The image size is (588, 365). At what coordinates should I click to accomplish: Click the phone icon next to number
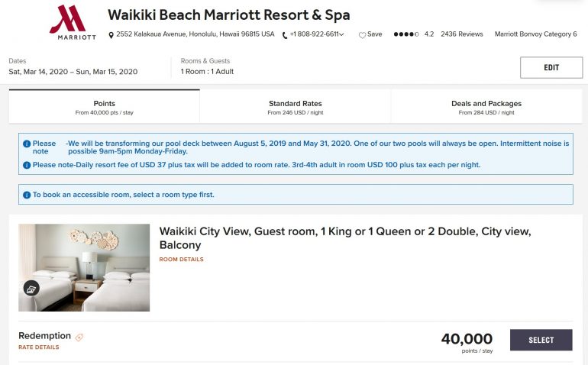[285, 34]
